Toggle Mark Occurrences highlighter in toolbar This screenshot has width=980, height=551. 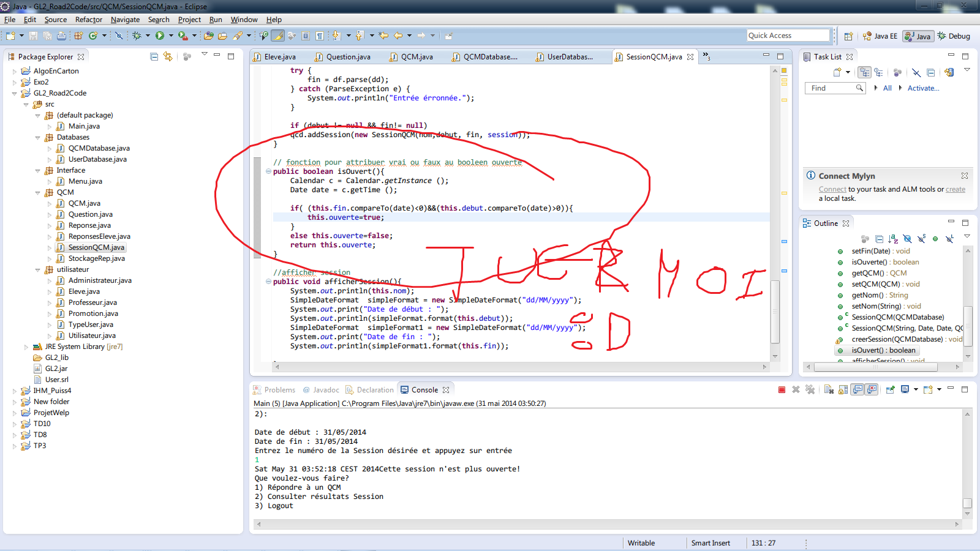[278, 36]
